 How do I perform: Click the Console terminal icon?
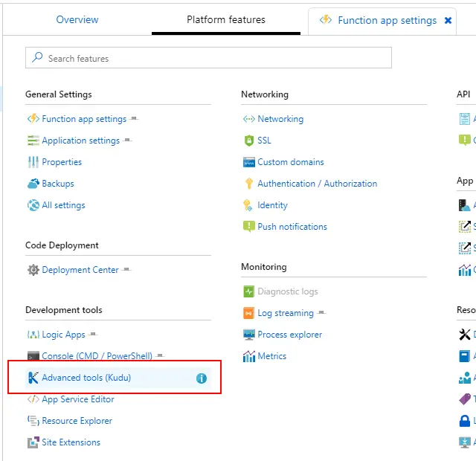pos(33,356)
